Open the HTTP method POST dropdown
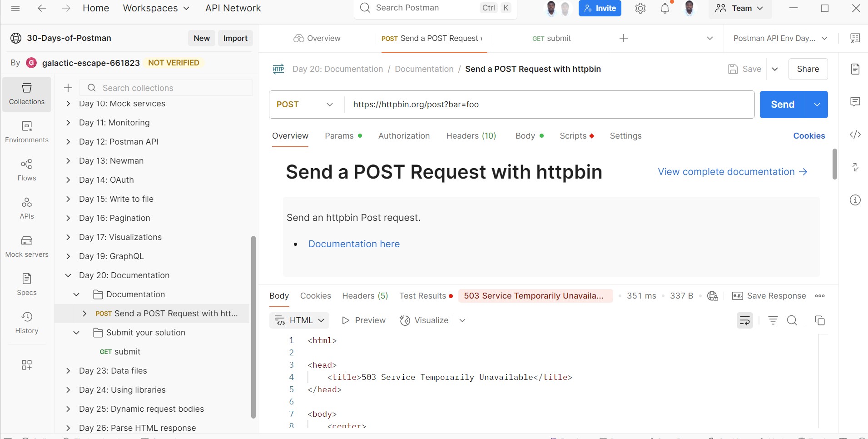The height and width of the screenshot is (439, 868). (305, 105)
